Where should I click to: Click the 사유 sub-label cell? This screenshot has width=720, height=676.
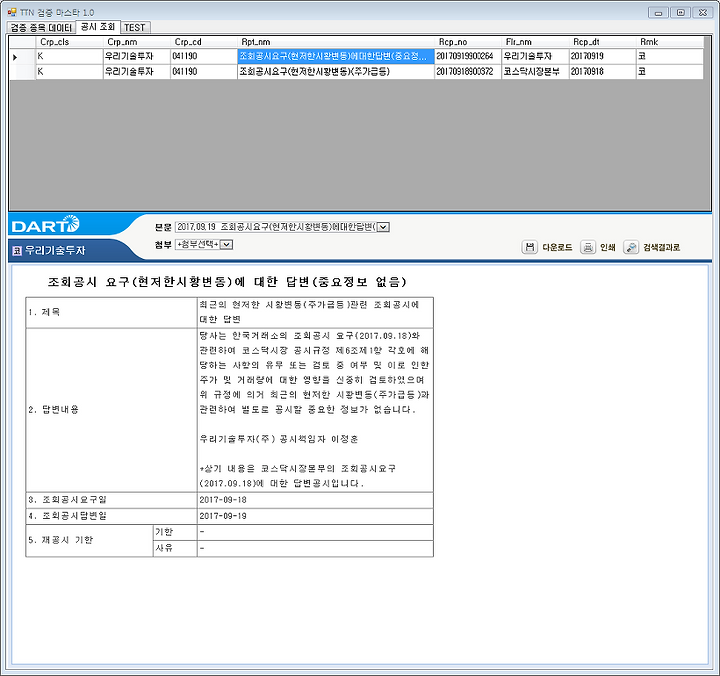click(175, 548)
